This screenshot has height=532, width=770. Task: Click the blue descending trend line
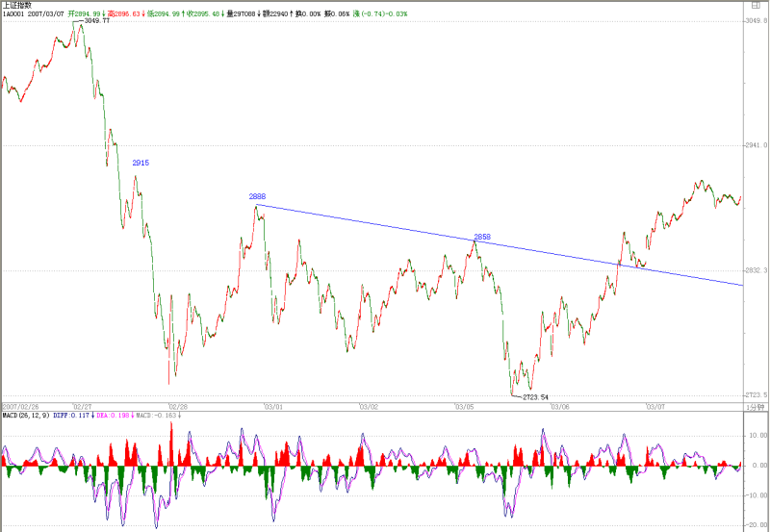500,244
